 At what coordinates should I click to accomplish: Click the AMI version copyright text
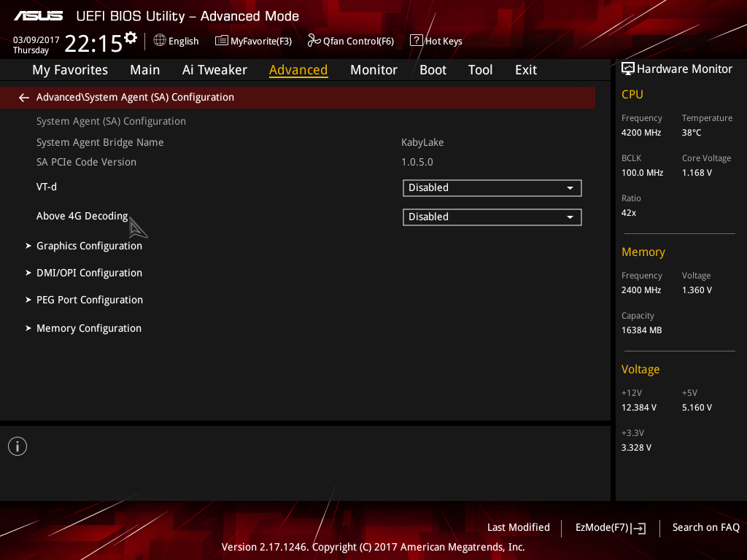pos(373,547)
